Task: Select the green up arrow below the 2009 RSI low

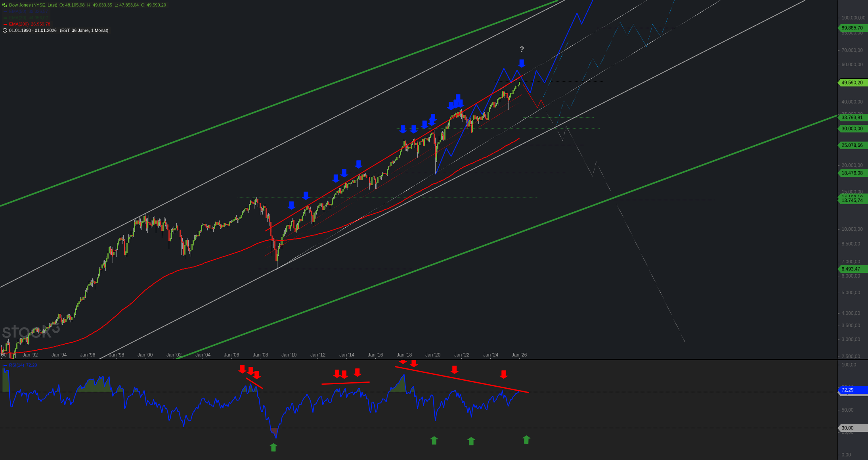Action: pyautogui.click(x=273, y=447)
